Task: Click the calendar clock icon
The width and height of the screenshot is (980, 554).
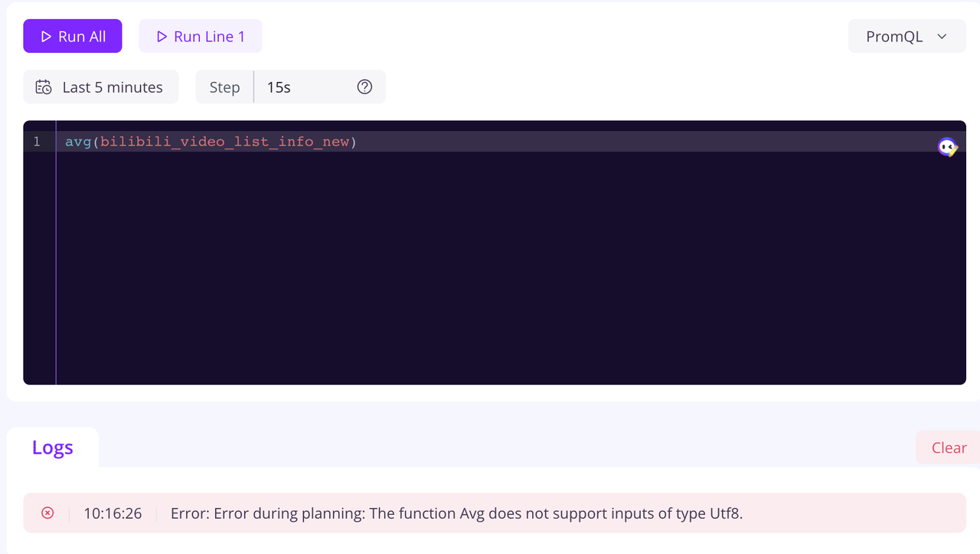Action: [44, 87]
